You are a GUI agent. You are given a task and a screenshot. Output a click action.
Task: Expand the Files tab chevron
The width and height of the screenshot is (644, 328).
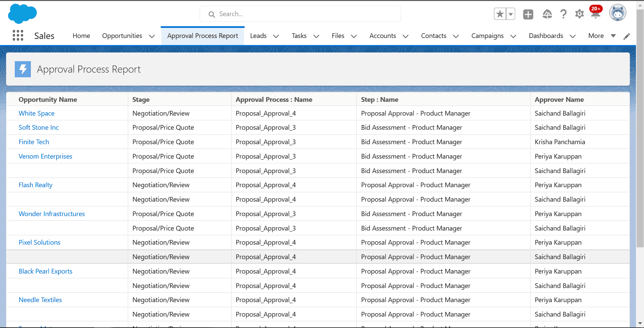[x=354, y=36]
